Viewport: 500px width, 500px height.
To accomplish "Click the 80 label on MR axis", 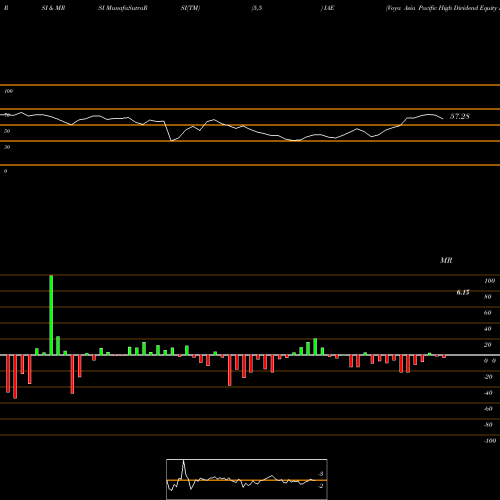I will click(487, 297).
